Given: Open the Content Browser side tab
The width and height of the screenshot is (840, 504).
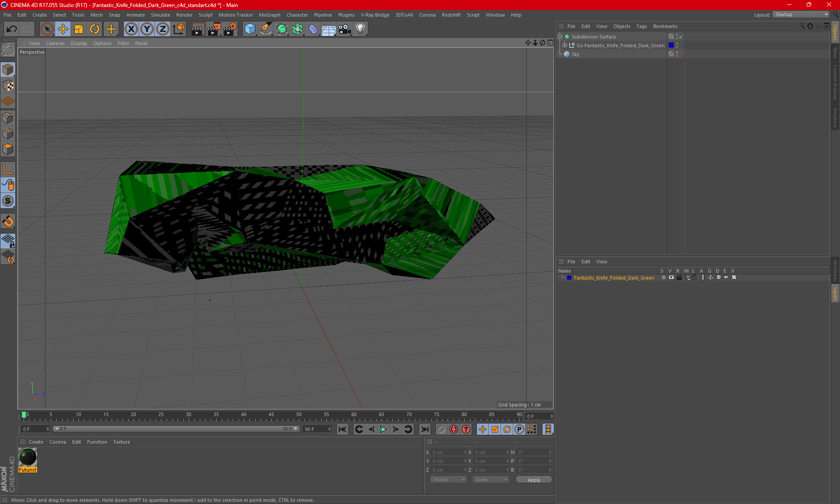Looking at the screenshot, I should tap(835, 83).
